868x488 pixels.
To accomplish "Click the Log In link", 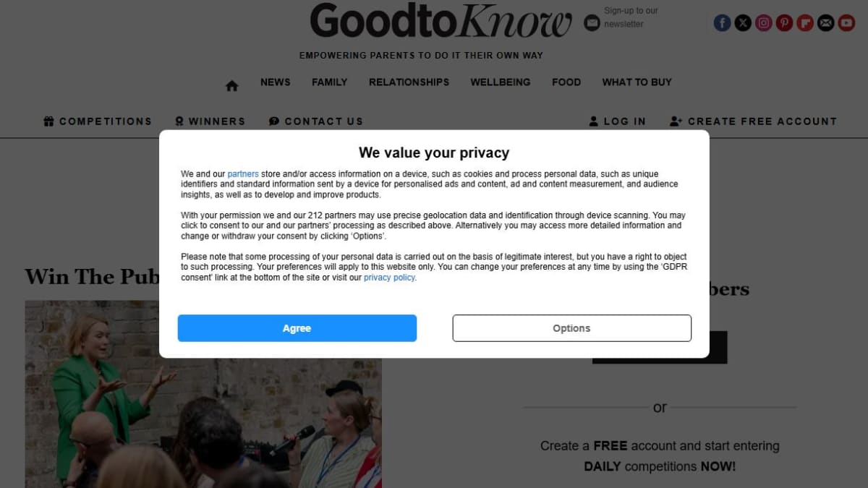I will [617, 121].
